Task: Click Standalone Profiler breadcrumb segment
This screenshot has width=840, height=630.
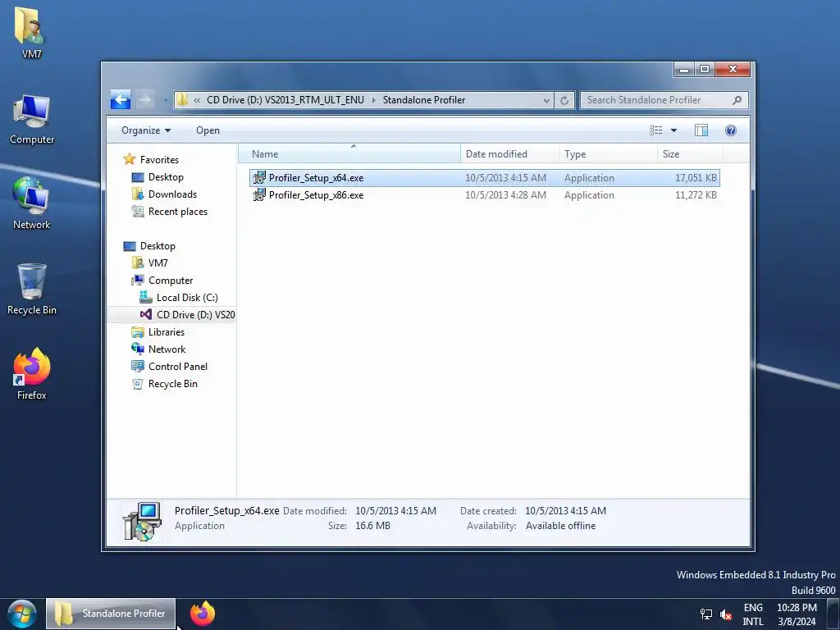Action: pos(424,100)
